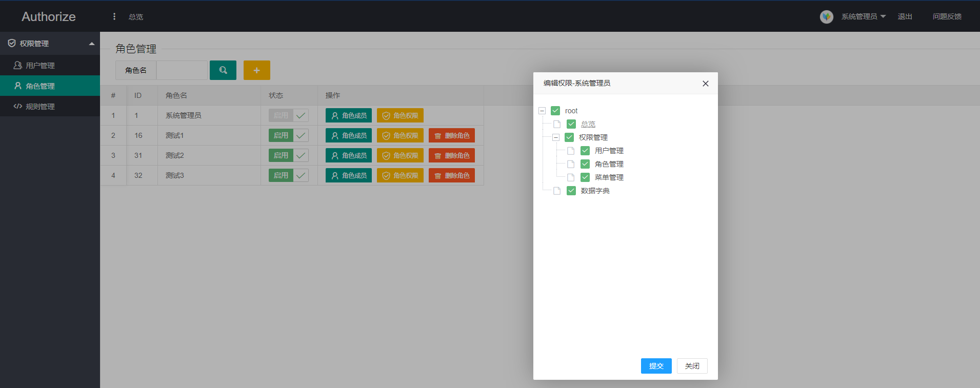Select the 数据字典 tree label
The height and width of the screenshot is (388, 980).
[595, 191]
